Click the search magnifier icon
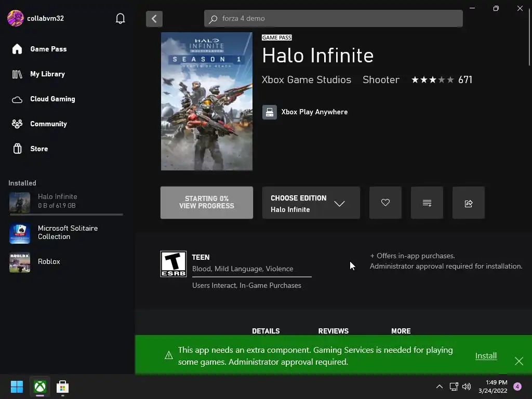This screenshot has width=532, height=399. point(213,19)
